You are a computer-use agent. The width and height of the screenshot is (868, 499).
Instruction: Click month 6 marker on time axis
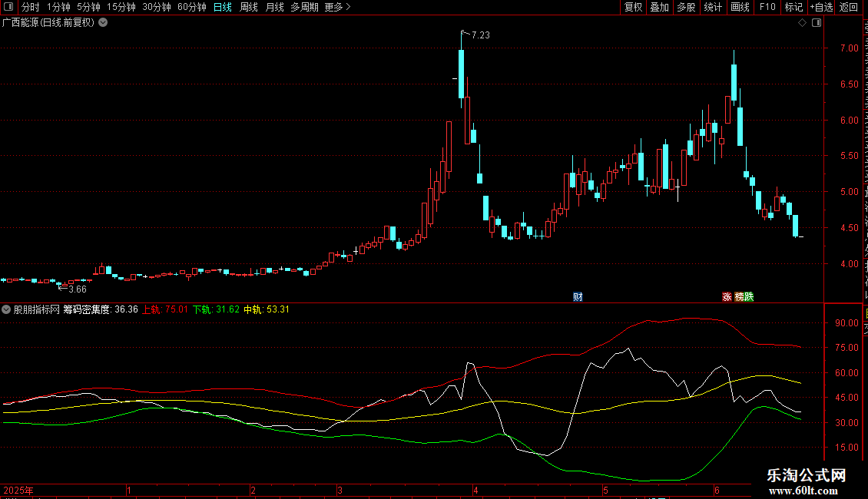coord(717,490)
